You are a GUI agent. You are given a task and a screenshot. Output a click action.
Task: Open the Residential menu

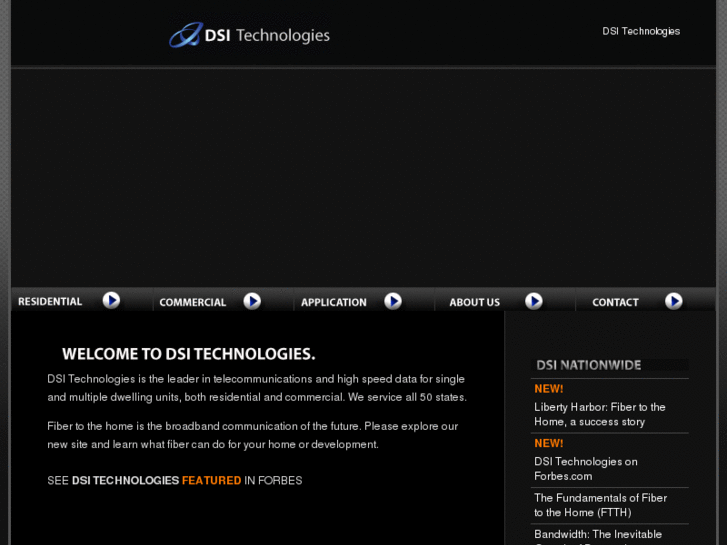(50, 301)
